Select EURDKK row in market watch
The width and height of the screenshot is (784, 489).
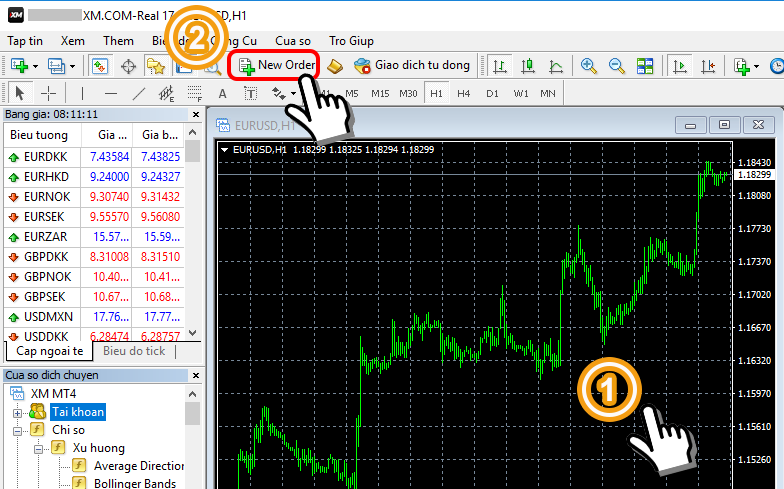(x=94, y=157)
